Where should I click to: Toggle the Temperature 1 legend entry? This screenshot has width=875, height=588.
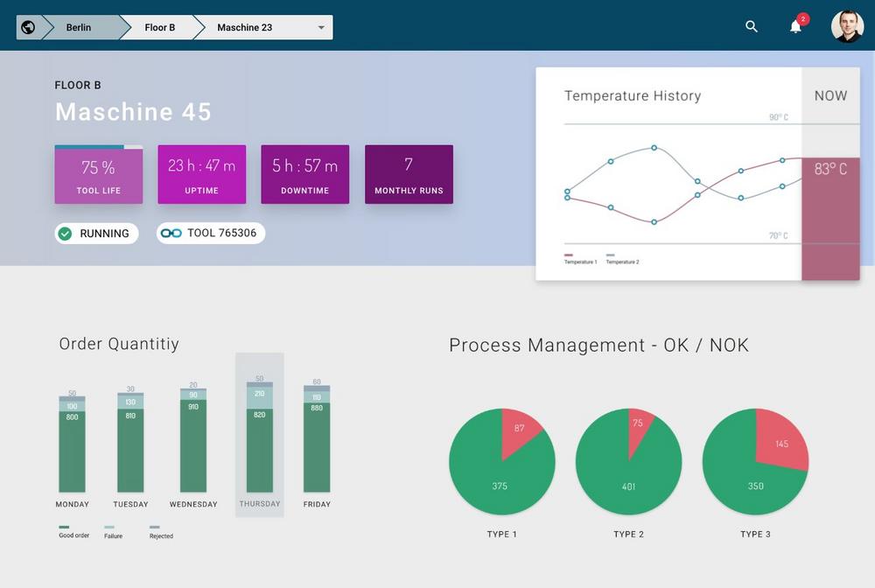point(579,261)
